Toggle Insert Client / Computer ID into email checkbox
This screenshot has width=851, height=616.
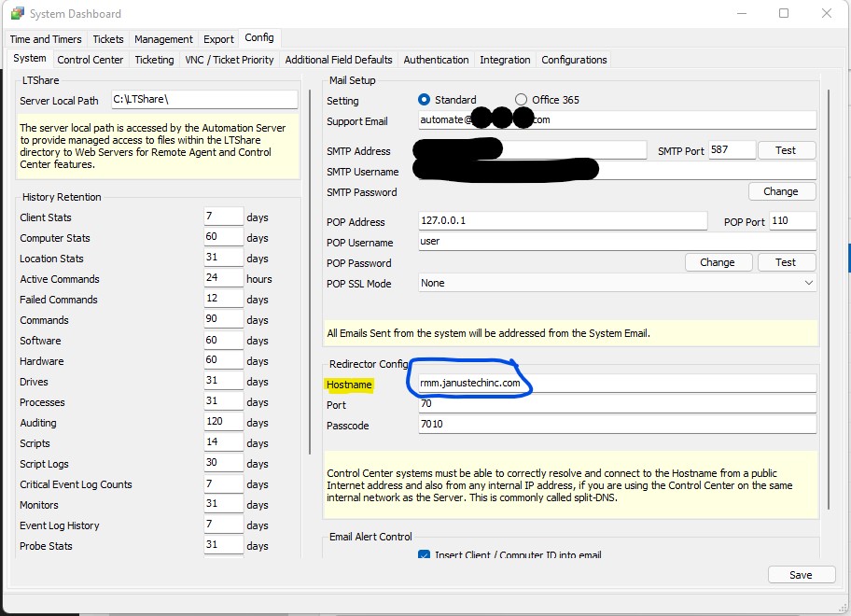425,555
